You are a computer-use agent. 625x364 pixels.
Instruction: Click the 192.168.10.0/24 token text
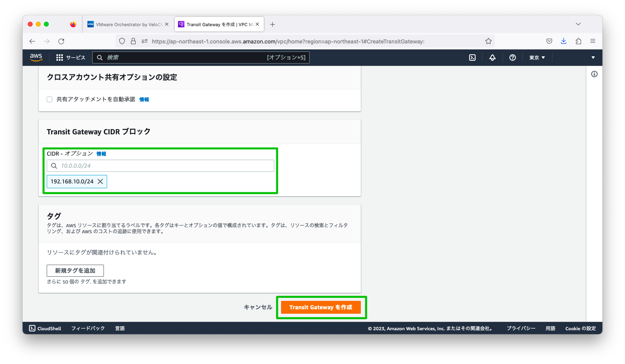72,181
